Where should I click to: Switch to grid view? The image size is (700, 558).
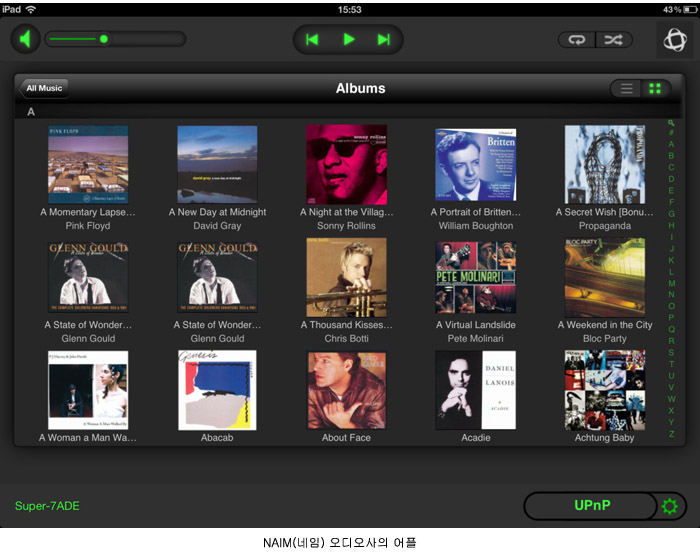(x=655, y=88)
